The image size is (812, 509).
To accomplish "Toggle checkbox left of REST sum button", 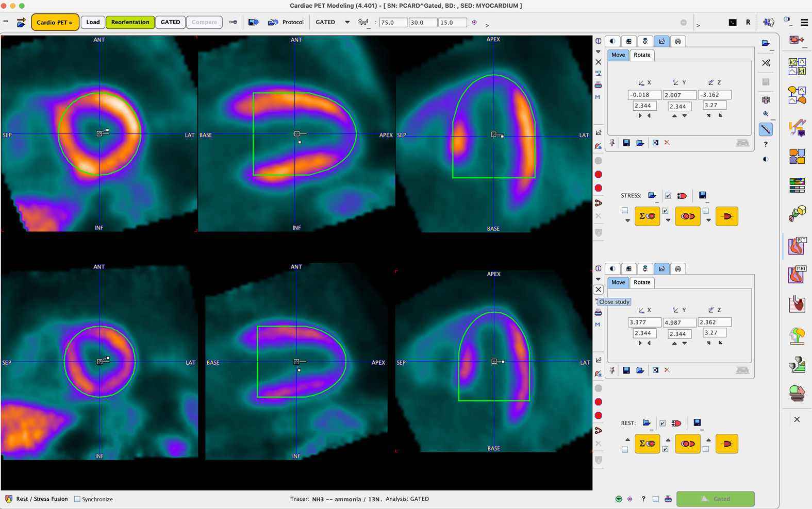I will (x=625, y=450).
